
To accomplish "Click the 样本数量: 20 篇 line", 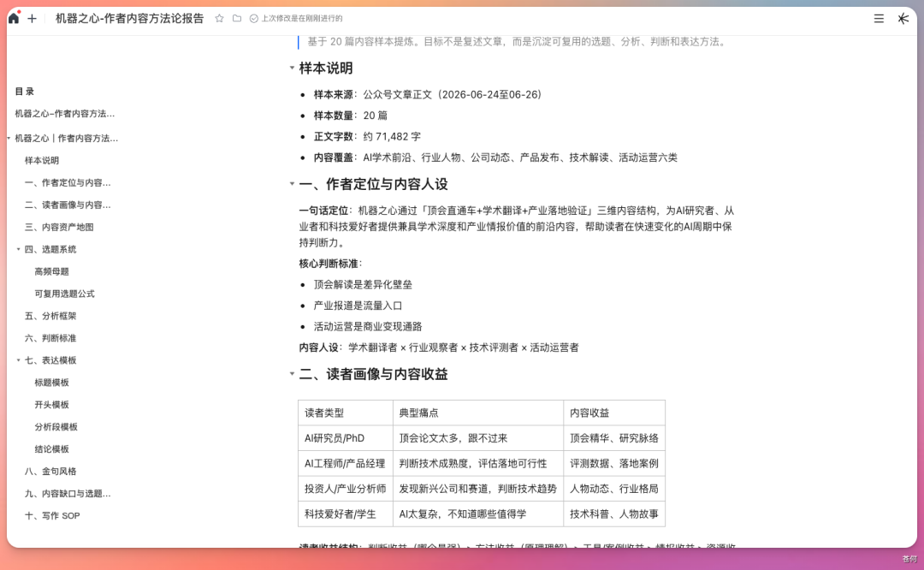I will point(351,116).
